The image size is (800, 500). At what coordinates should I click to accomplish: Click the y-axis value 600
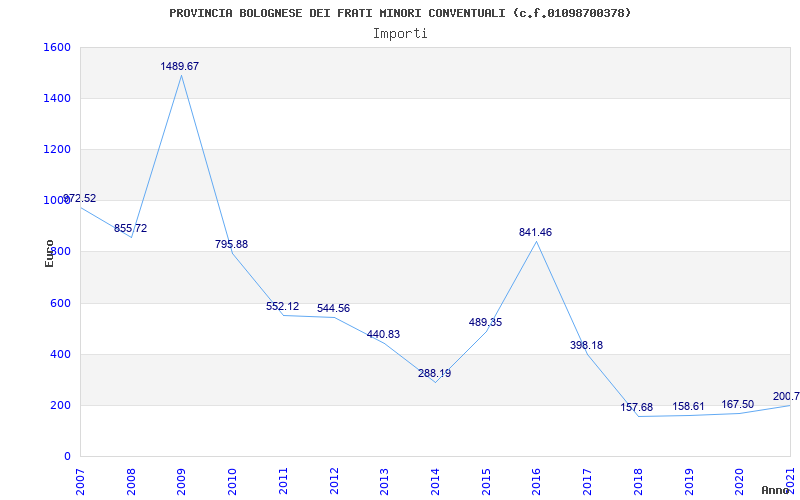(x=58, y=304)
